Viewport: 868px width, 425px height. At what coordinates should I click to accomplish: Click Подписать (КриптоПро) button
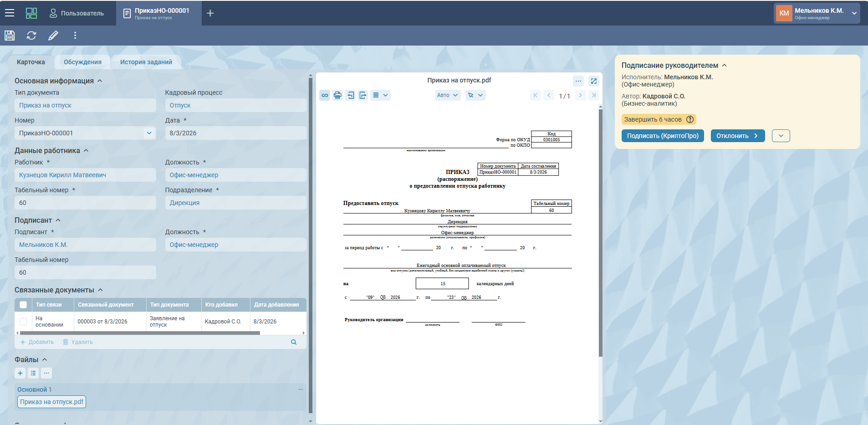pos(663,136)
